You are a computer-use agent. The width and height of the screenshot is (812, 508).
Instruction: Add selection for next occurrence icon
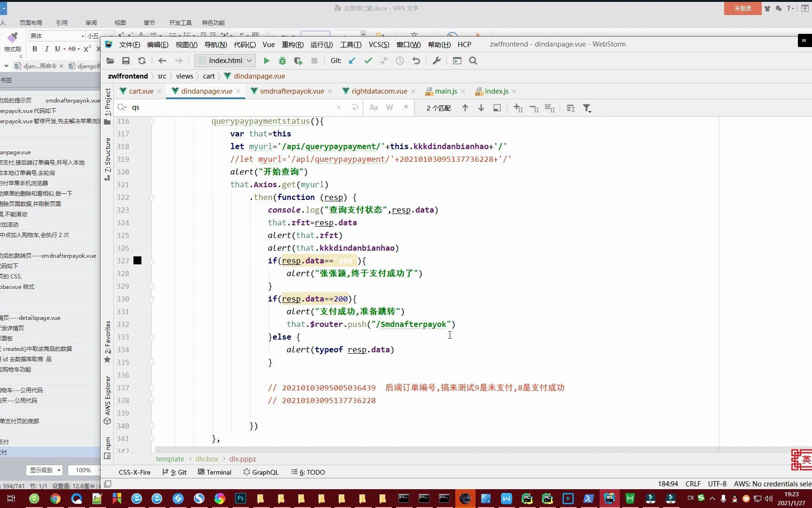click(x=518, y=108)
